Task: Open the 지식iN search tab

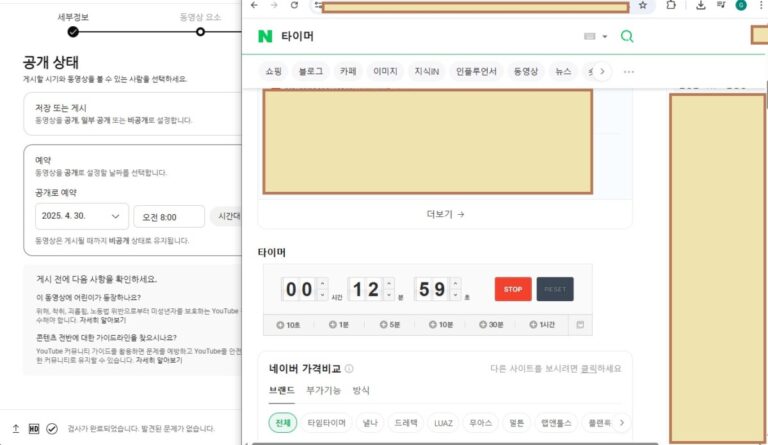Action: click(427, 71)
